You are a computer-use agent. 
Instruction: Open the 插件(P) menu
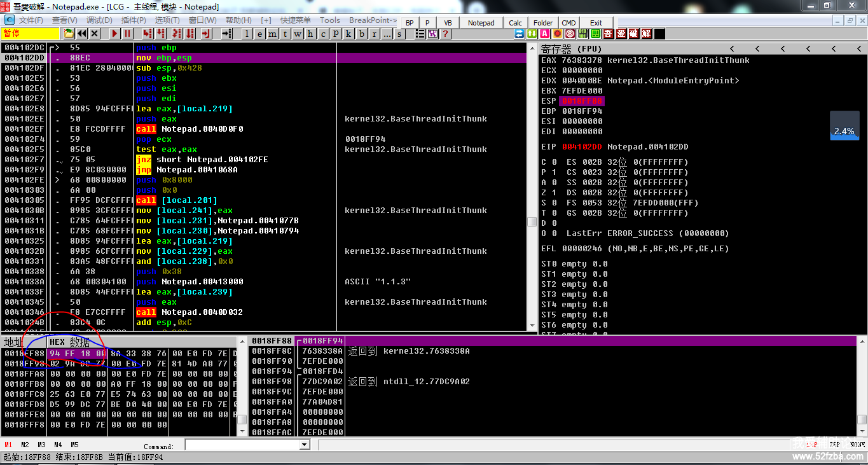(133, 20)
